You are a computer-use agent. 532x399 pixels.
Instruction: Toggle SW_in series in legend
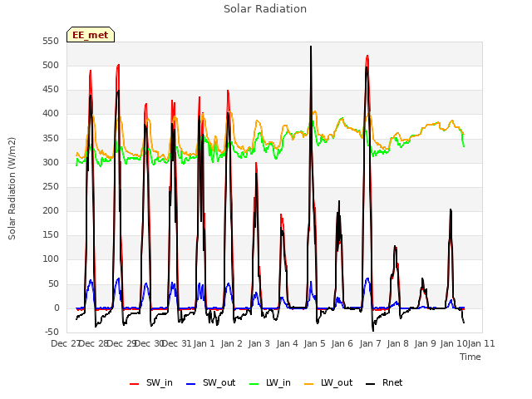click(151, 383)
